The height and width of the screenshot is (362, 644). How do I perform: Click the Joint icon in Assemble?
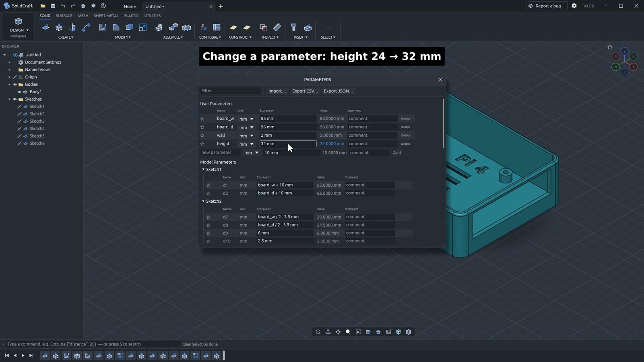(173, 27)
